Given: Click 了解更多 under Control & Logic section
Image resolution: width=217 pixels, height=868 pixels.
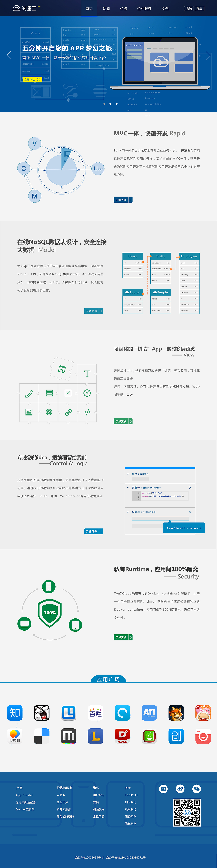Looking at the screenshot, I should pos(94,531).
